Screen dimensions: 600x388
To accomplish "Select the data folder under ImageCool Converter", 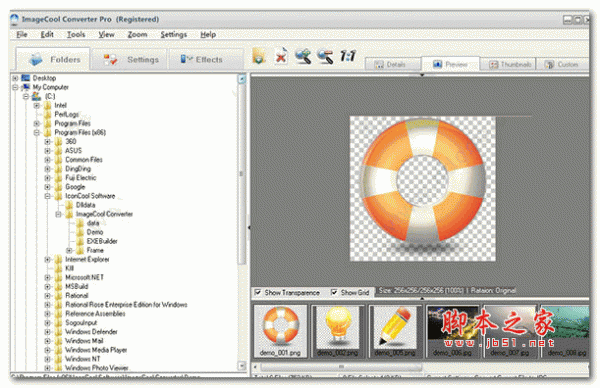I will tap(93, 223).
